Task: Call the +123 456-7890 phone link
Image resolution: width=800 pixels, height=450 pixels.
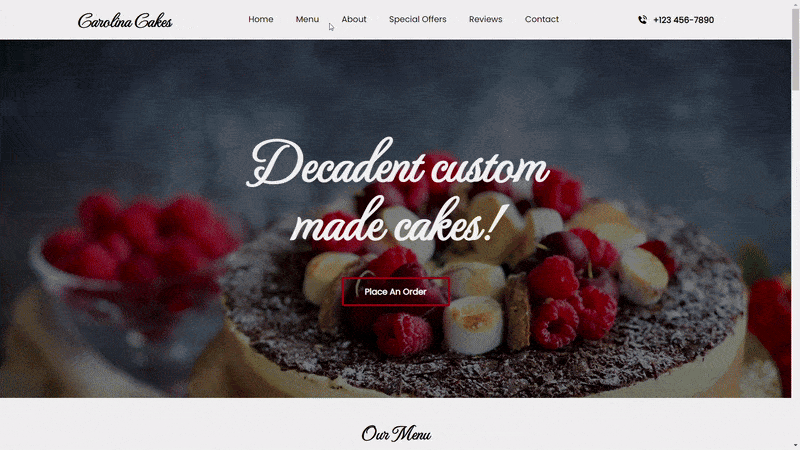Action: click(683, 20)
